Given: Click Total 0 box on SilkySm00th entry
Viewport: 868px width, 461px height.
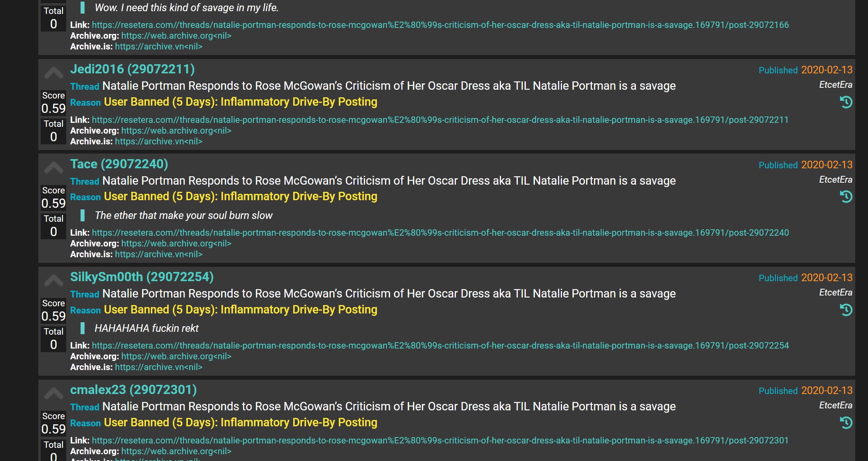Looking at the screenshot, I should (53, 339).
